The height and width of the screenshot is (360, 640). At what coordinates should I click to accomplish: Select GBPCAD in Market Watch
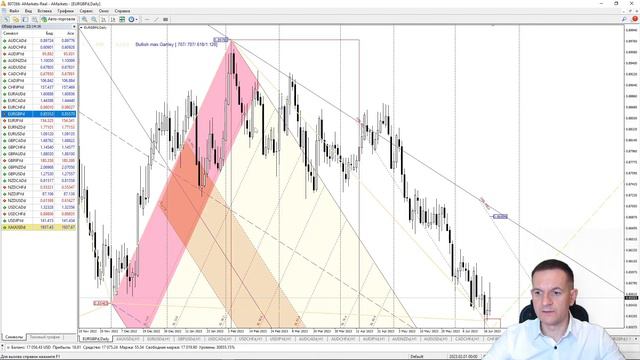[39, 141]
